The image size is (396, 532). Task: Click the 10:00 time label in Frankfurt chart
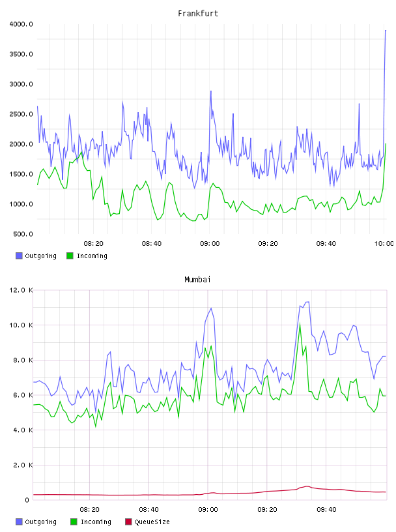coord(384,244)
